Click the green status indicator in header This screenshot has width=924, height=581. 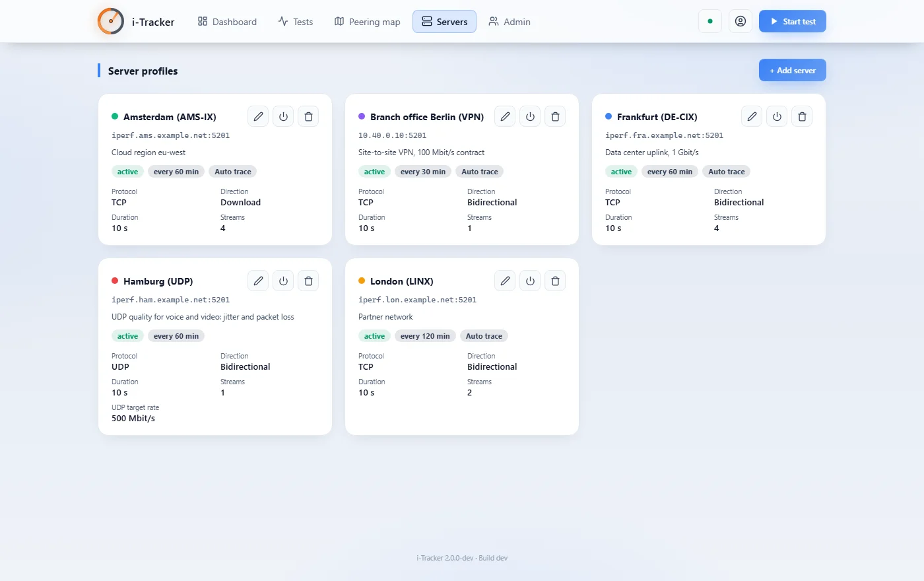coord(710,21)
